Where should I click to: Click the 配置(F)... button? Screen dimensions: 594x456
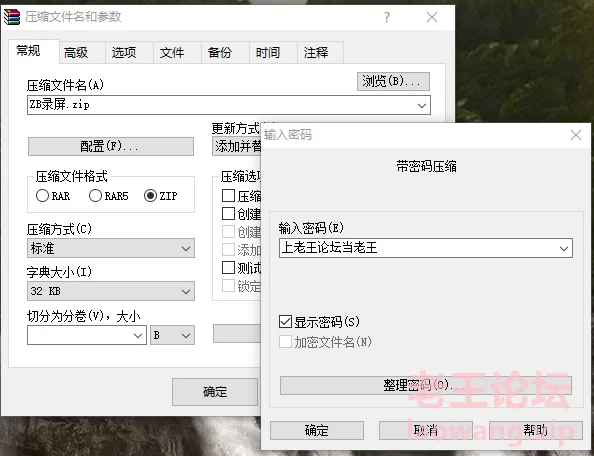tap(111, 146)
